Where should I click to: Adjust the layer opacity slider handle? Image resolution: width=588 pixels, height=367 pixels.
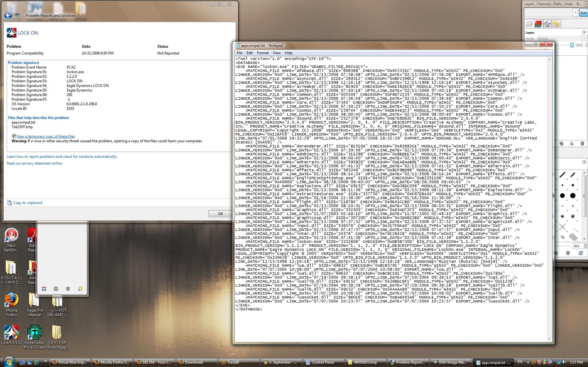tap(572, 45)
